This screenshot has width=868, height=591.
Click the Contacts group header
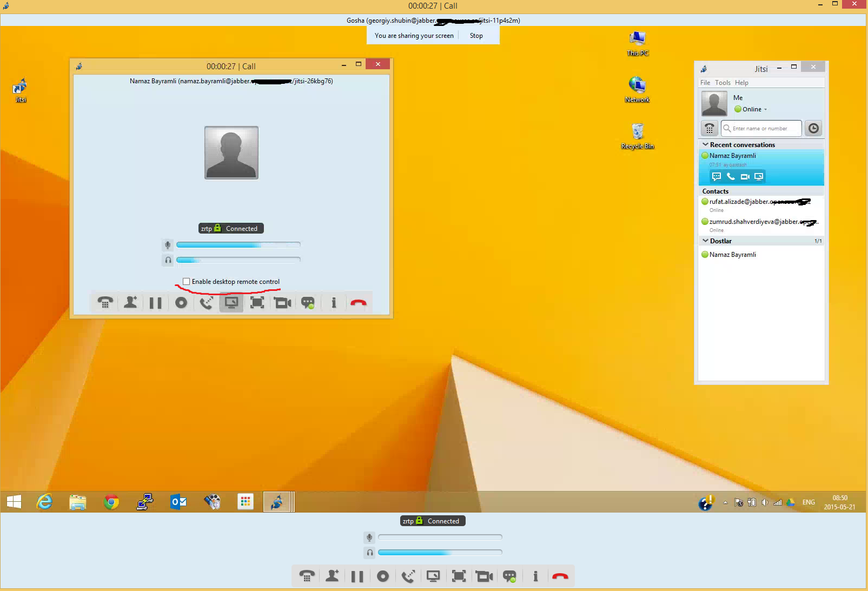click(x=761, y=191)
